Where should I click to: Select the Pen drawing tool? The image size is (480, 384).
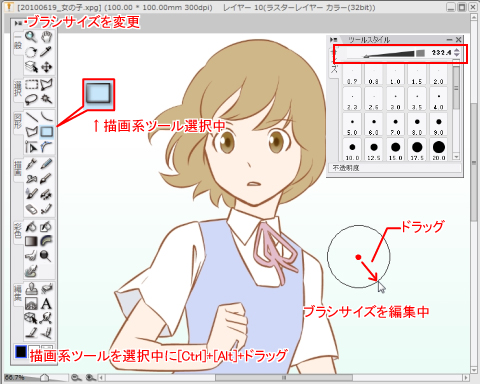pyautogui.click(x=31, y=164)
